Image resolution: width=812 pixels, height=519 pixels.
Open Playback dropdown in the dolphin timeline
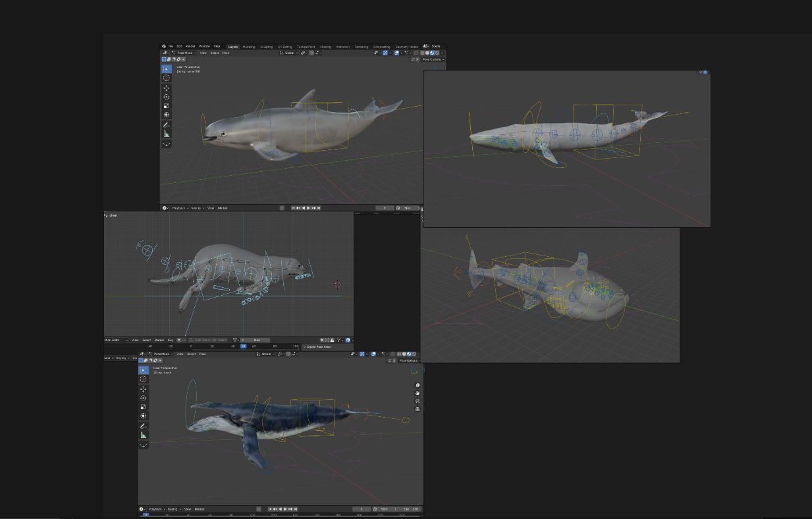179,208
